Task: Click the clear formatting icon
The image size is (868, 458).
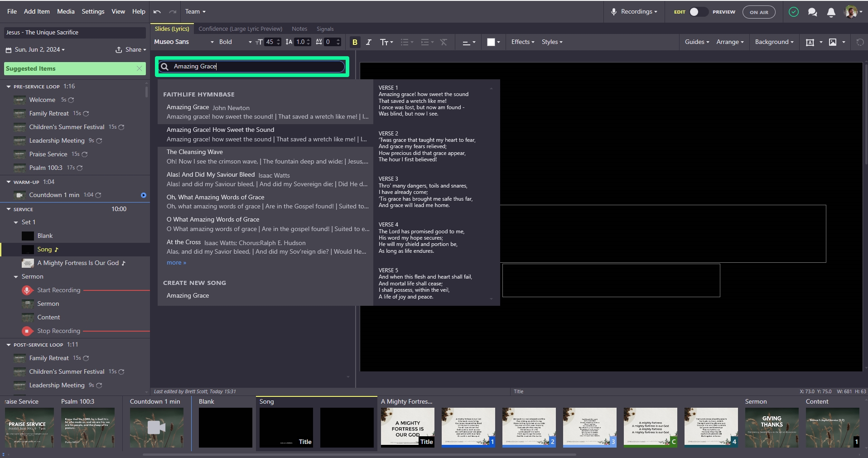Action: tap(444, 42)
